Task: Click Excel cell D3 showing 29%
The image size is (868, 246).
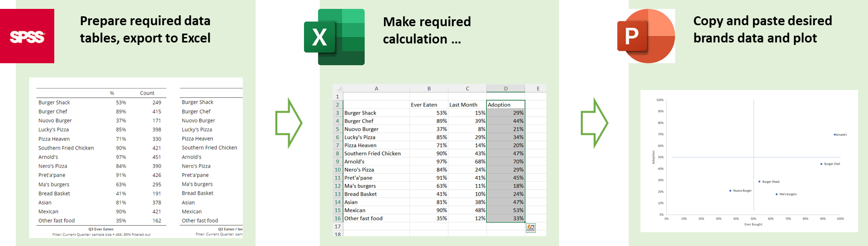Action: pos(506,113)
